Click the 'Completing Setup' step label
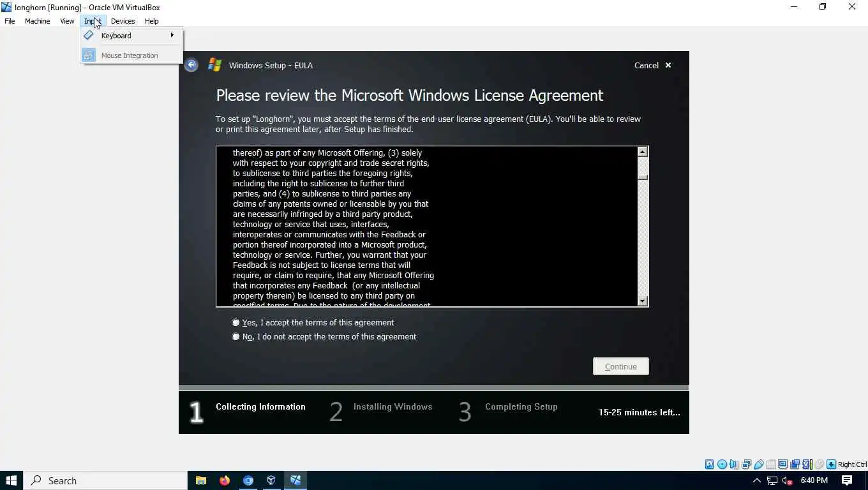Viewport: 868px width, 490px height. pos(521,406)
